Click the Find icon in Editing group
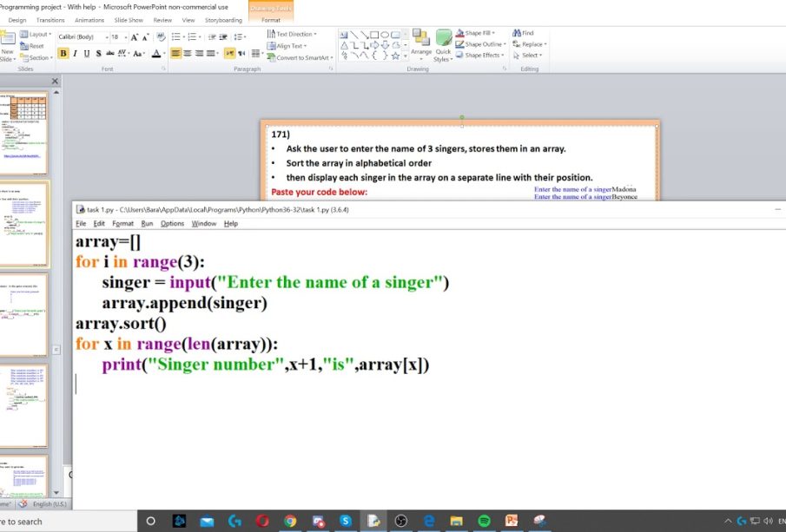This screenshot has height=532, width=786. coord(524,33)
